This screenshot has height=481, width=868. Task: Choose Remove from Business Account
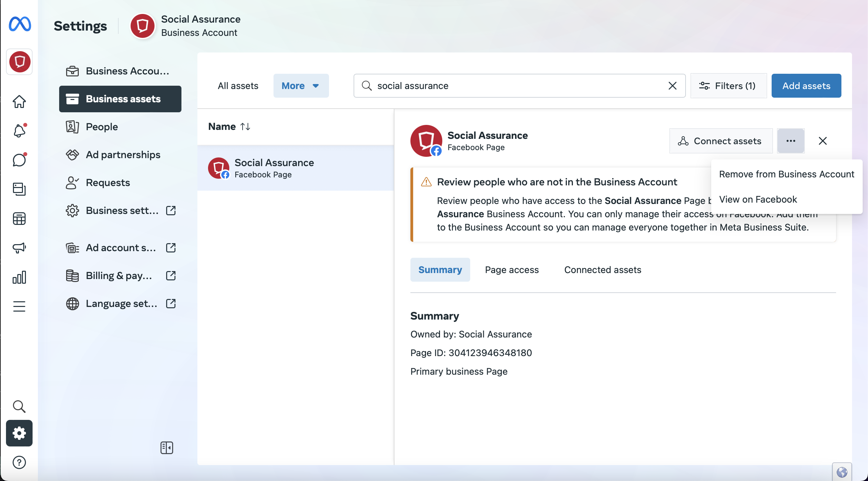point(786,174)
